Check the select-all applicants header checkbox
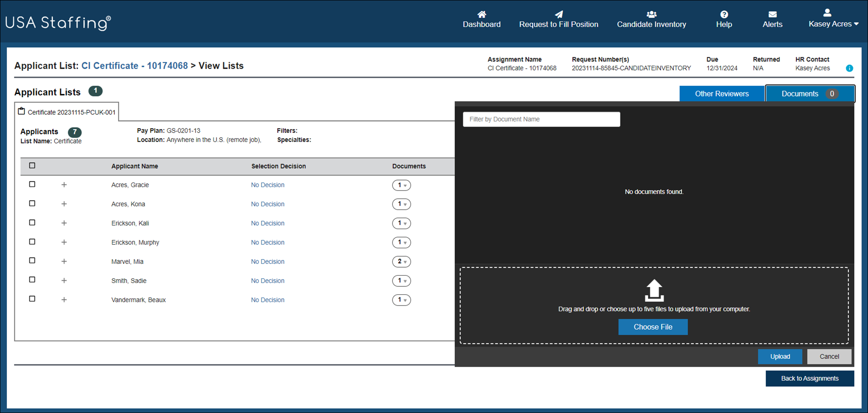This screenshot has width=868, height=413. (x=32, y=166)
